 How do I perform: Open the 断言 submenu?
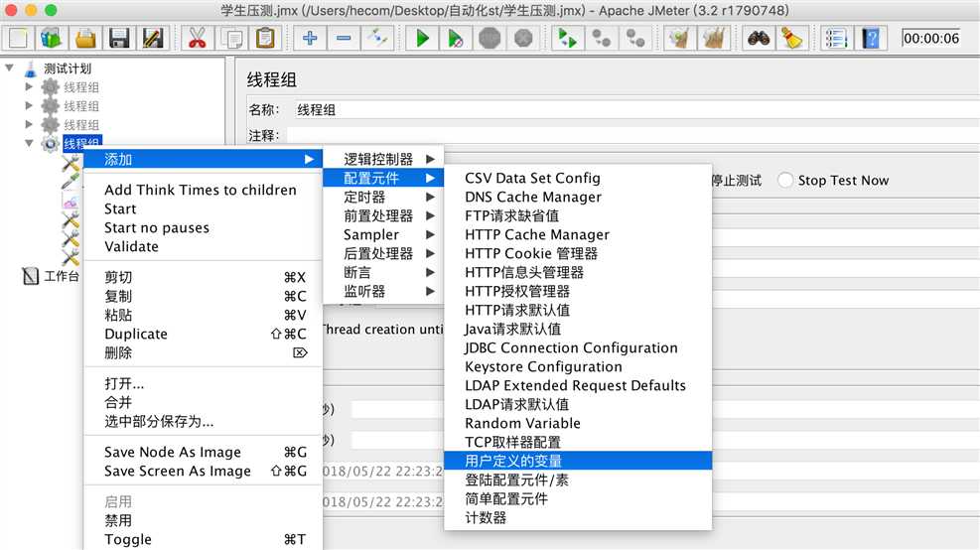click(x=383, y=272)
